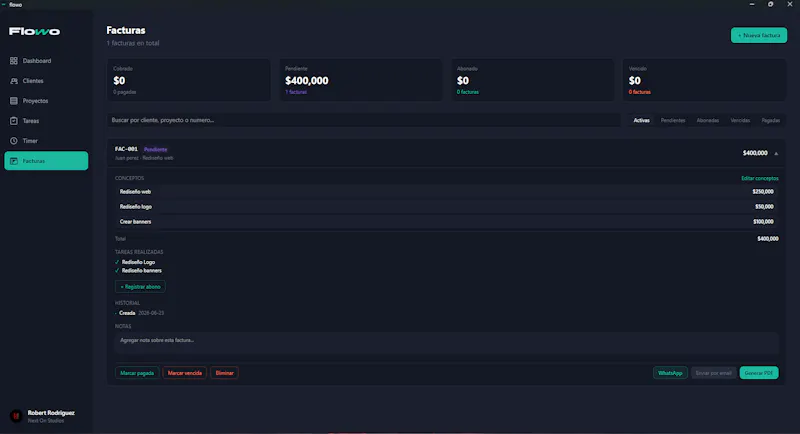Open the Cobrado summary card
800x434 pixels.
188,80
